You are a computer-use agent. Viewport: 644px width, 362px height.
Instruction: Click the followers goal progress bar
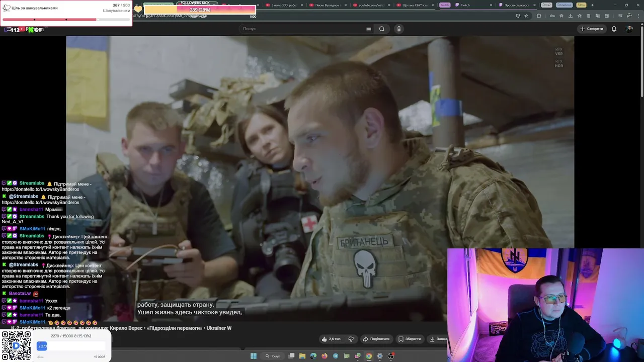coord(66,20)
